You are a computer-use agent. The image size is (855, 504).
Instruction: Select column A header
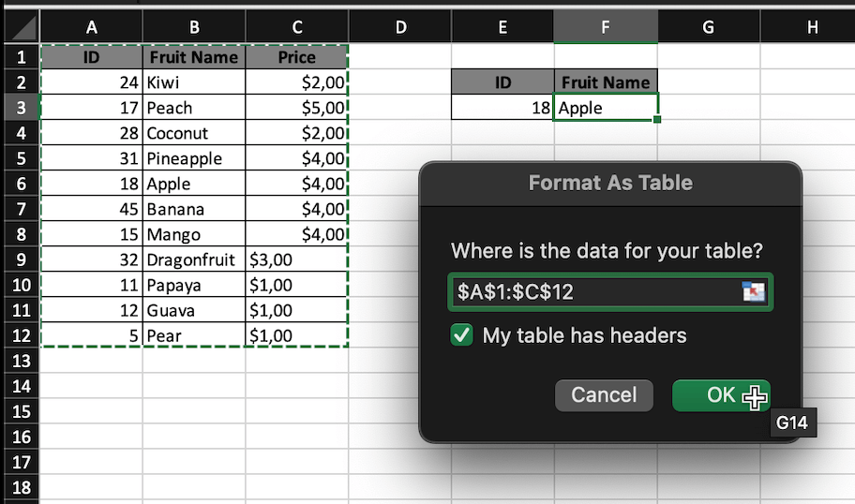(91, 27)
